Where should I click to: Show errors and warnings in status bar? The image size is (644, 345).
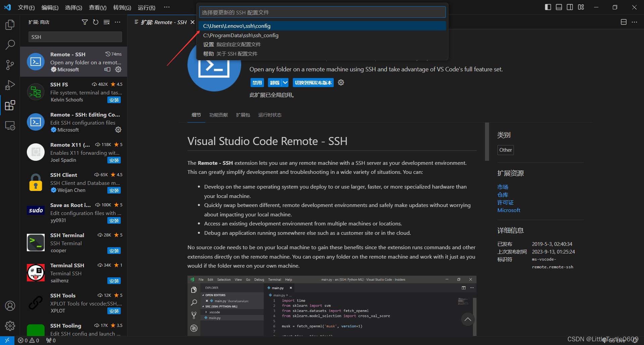[29, 340]
